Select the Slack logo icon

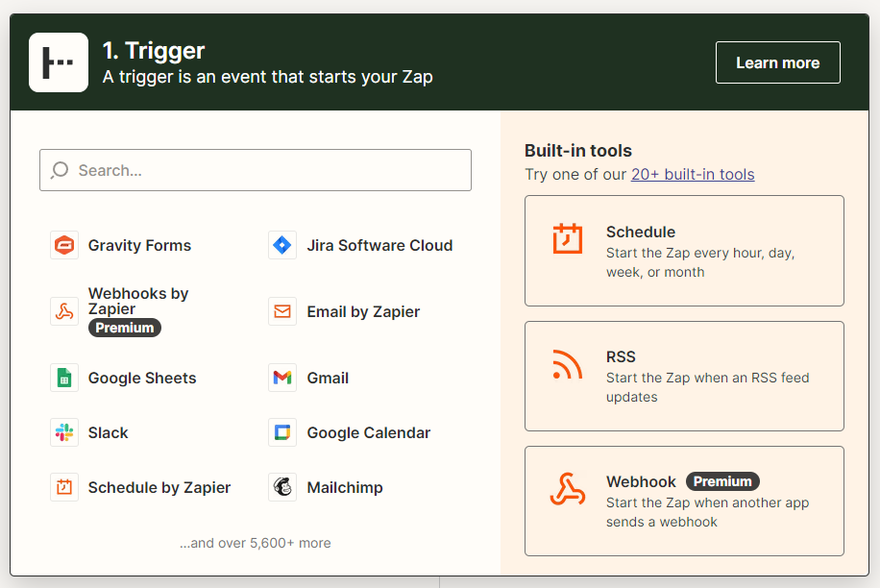pos(64,432)
